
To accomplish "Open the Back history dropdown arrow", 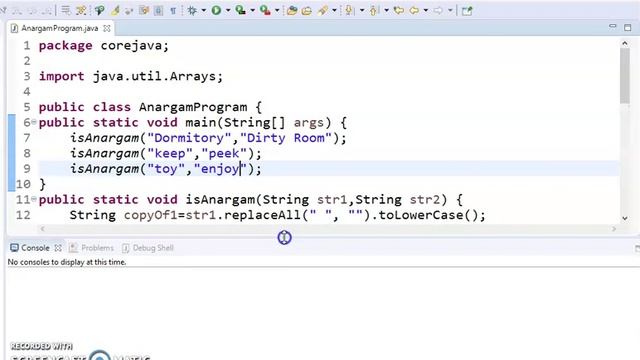I will [426, 10].
